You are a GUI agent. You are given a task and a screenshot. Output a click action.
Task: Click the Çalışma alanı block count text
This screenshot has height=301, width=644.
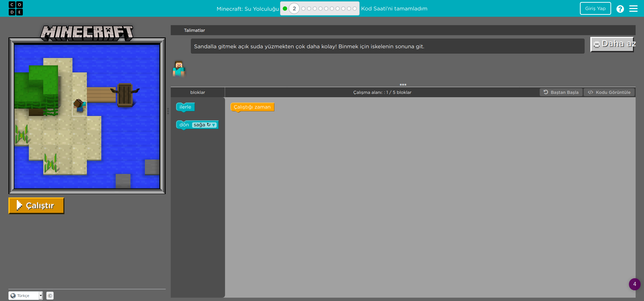(x=382, y=92)
